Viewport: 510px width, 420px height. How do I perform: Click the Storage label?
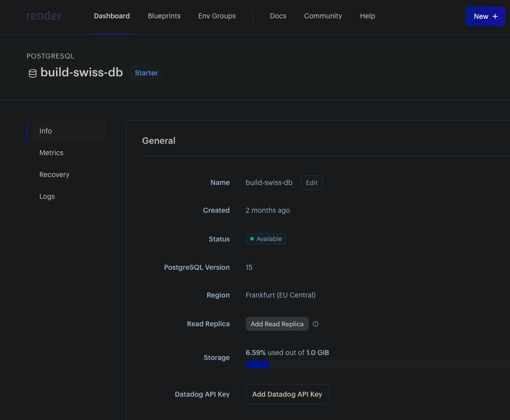pos(217,358)
